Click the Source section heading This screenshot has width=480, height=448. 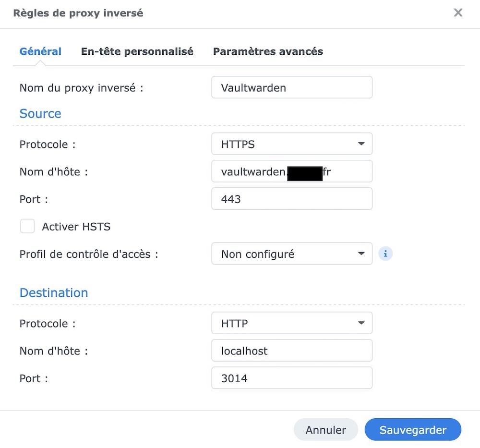click(40, 113)
